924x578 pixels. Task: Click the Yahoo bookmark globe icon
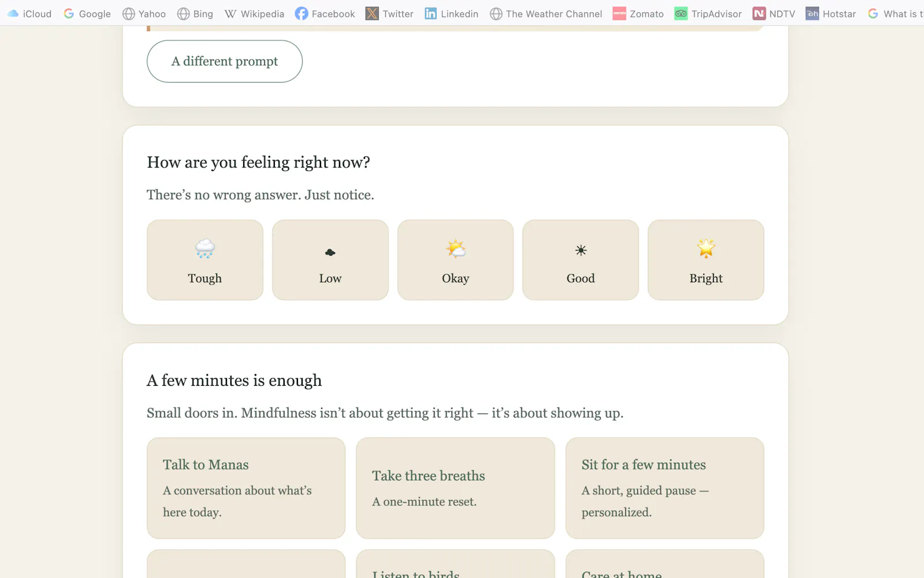[129, 13]
